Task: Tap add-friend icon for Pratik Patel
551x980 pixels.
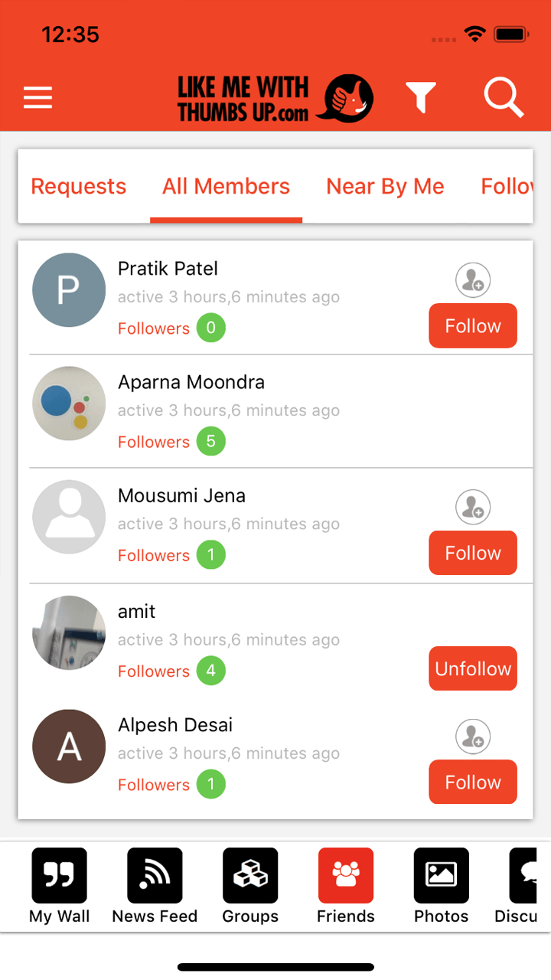Action: coord(473,280)
